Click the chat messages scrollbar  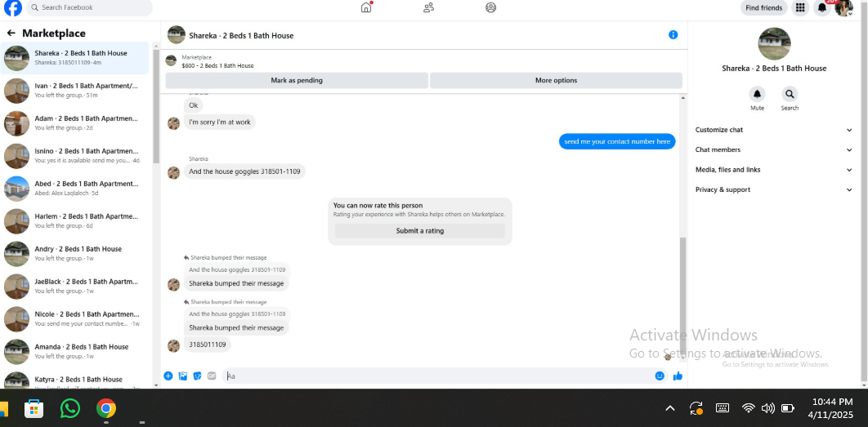click(x=682, y=296)
